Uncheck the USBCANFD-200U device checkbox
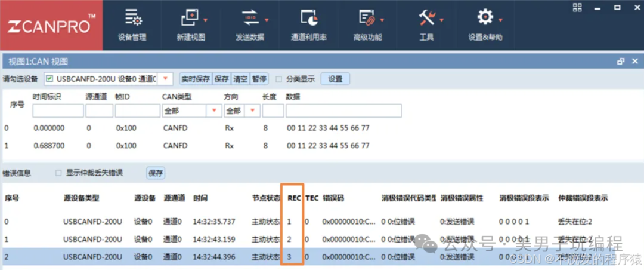The height and width of the screenshot is (270, 644). coord(49,79)
